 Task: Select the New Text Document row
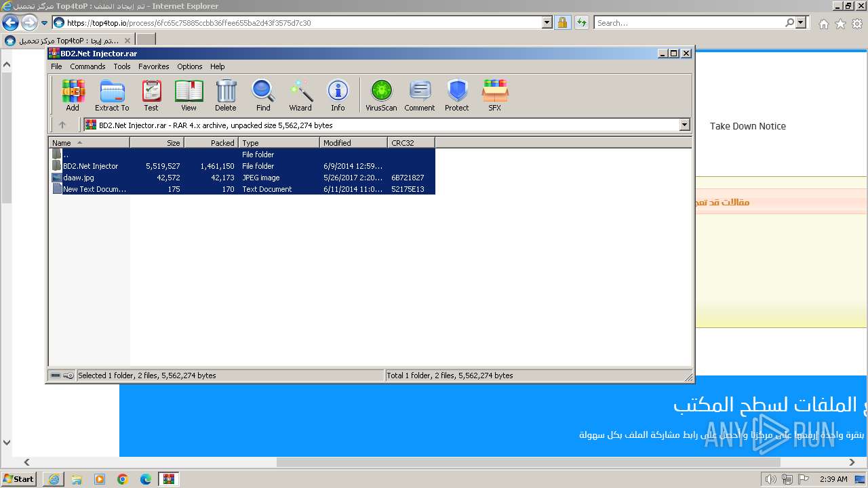point(242,189)
